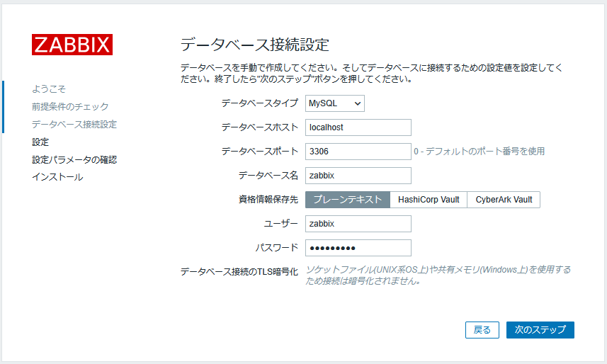Click the 資格情報保存先 label
Image resolution: width=607 pixels, height=364 pixels.
tap(268, 200)
